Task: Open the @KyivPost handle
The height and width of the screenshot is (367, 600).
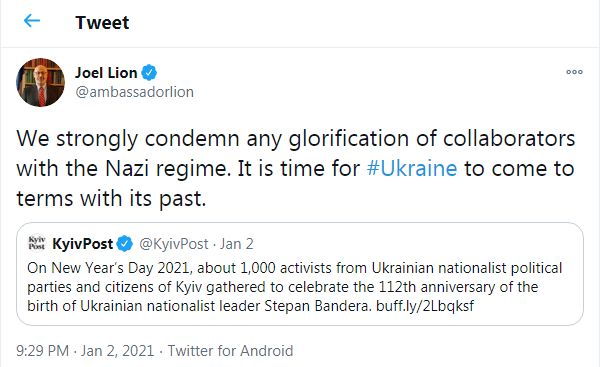Action: [174, 244]
